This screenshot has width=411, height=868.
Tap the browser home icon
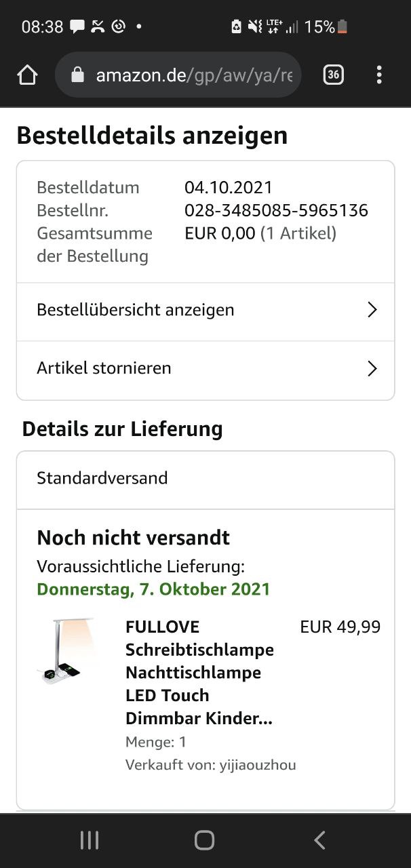[27, 75]
